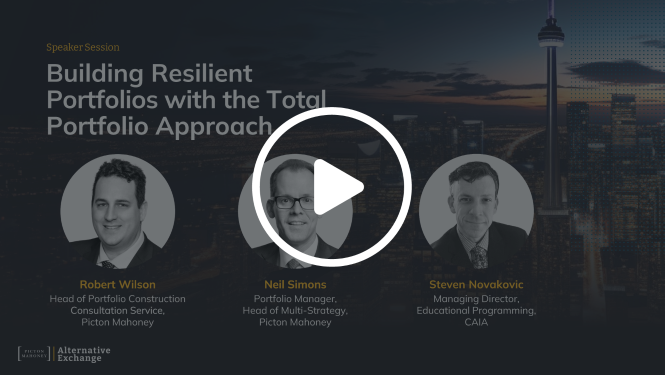Viewport: 665px width, 375px height.
Task: Click Steven Novakovic's headshot photo
Action: click(476, 211)
